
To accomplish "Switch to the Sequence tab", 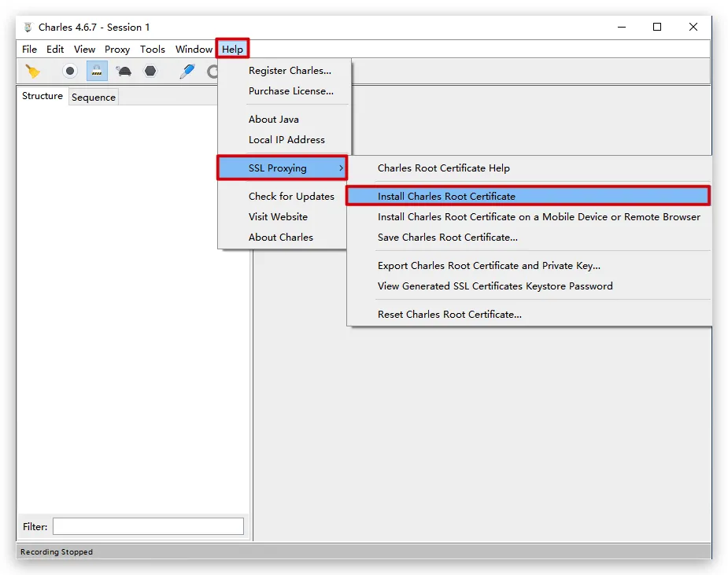I will point(94,98).
